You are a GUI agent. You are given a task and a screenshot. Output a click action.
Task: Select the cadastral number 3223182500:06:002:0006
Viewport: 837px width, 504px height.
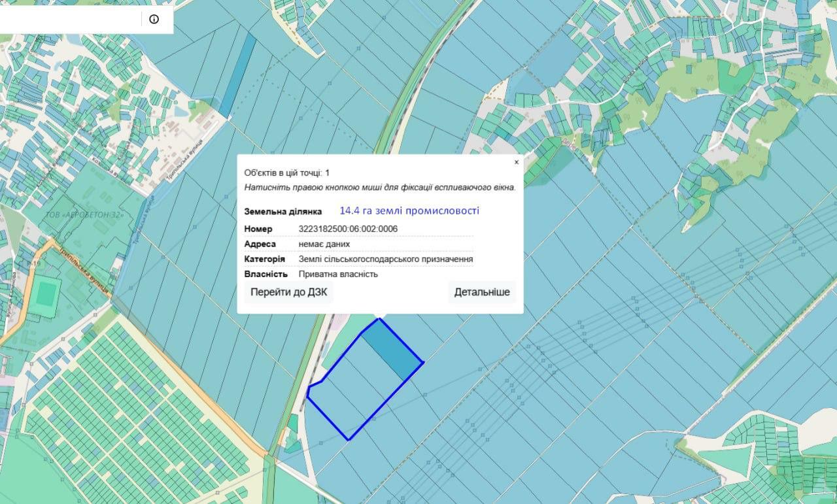point(348,229)
